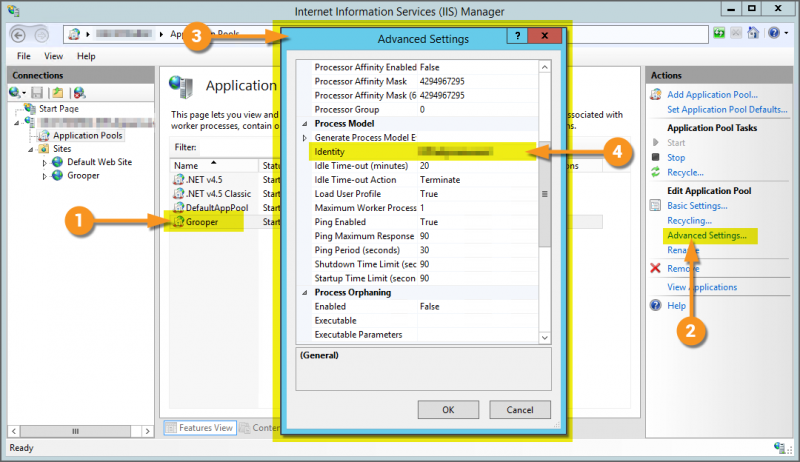This screenshot has width=800, height=462.
Task: Click the Stop action link
Action: coord(676,158)
